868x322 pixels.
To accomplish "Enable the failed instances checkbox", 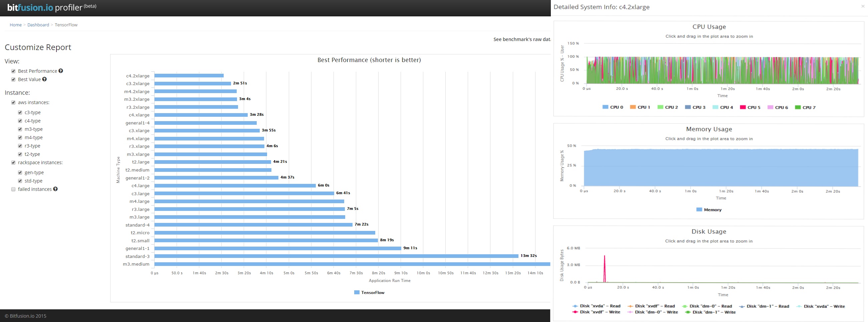I will pos(13,189).
